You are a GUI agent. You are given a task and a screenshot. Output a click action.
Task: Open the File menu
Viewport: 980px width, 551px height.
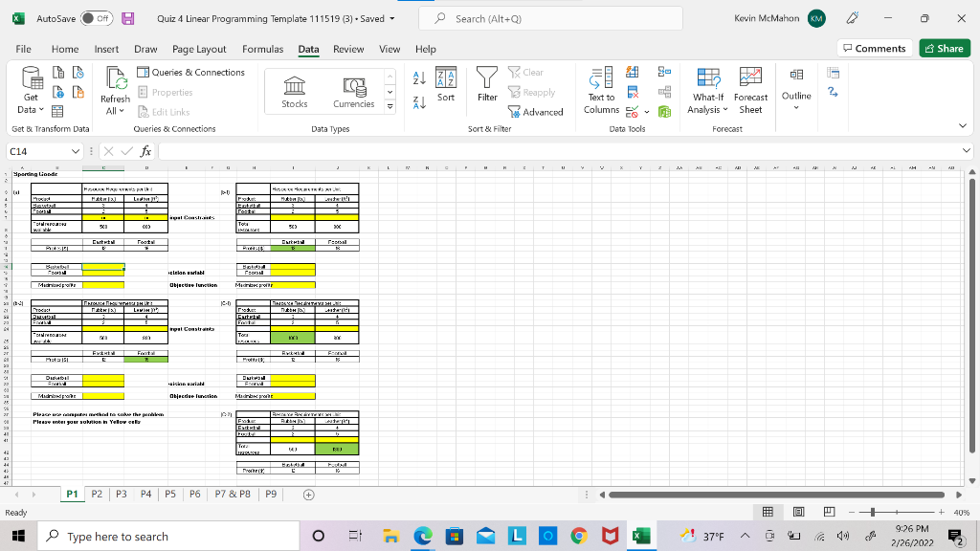[x=24, y=49]
